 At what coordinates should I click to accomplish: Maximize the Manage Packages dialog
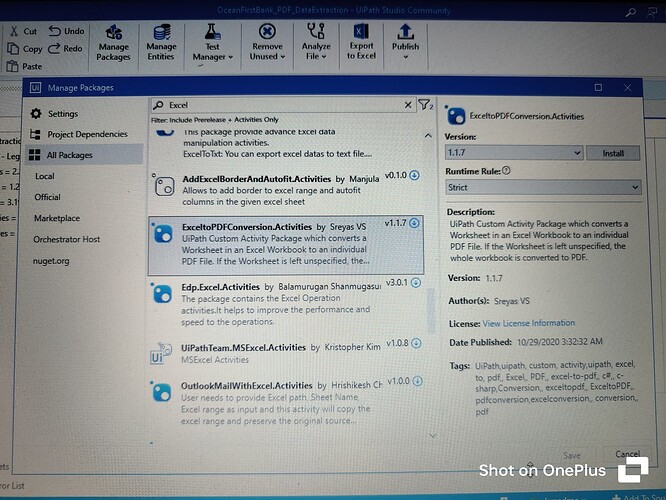click(x=598, y=88)
